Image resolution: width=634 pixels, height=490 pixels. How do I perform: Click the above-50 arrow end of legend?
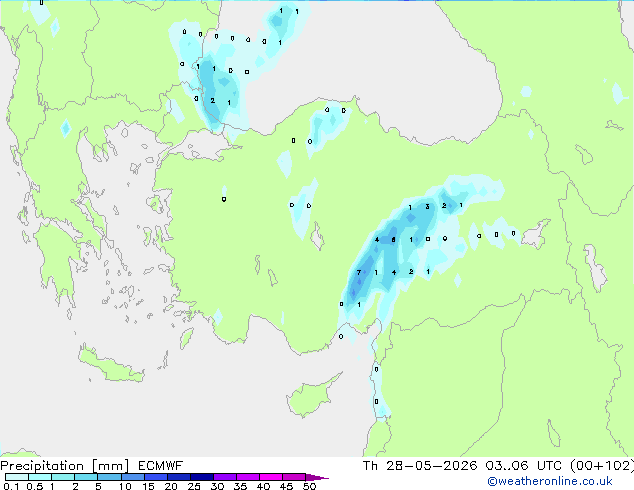click(x=317, y=477)
